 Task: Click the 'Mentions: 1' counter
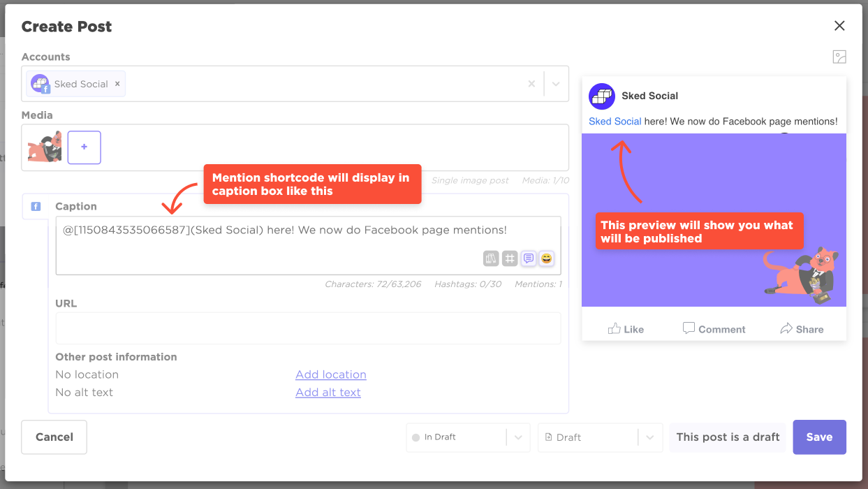[x=538, y=284]
